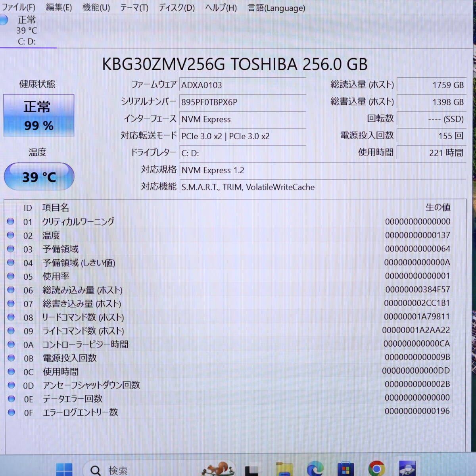Click the 正常 99 % health status button
Image resolution: width=476 pixels, height=476 pixels.
coord(38,115)
